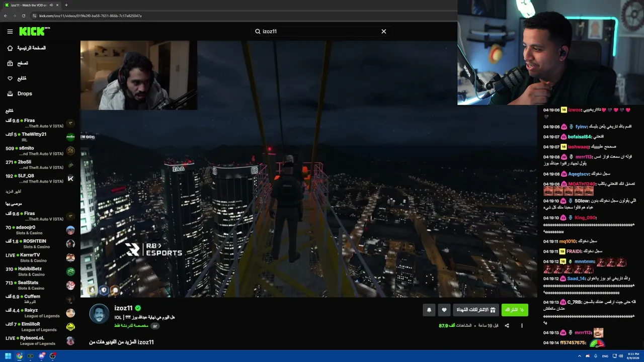Viewport: 644px width, 362px height.
Task: Open the first Firas channel in the followed list
Action: tap(39, 123)
